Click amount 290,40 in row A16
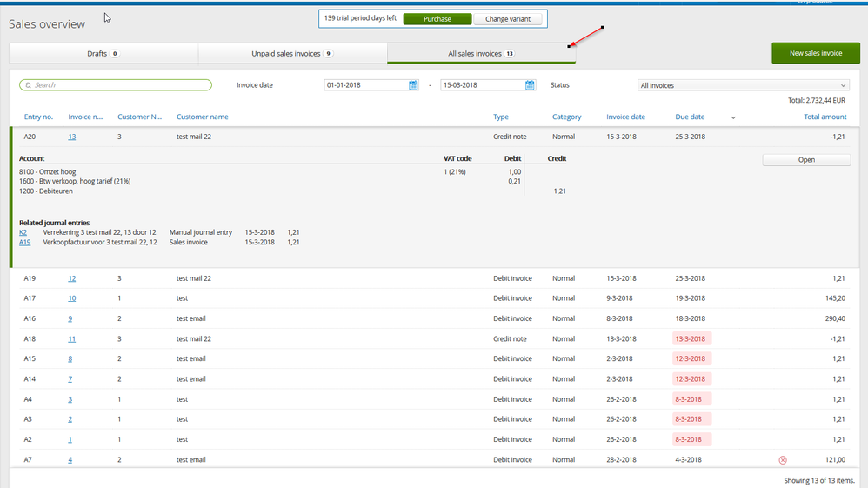868x488 pixels. [x=835, y=319]
